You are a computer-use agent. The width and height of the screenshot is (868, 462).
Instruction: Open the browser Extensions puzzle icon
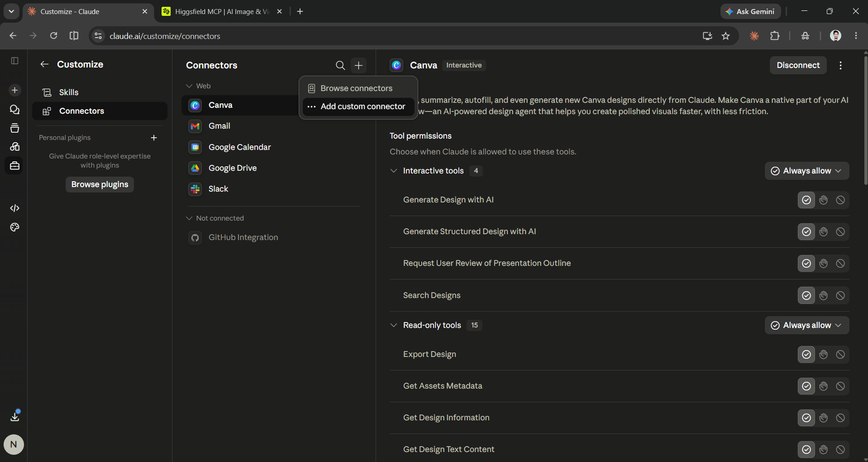click(x=775, y=36)
